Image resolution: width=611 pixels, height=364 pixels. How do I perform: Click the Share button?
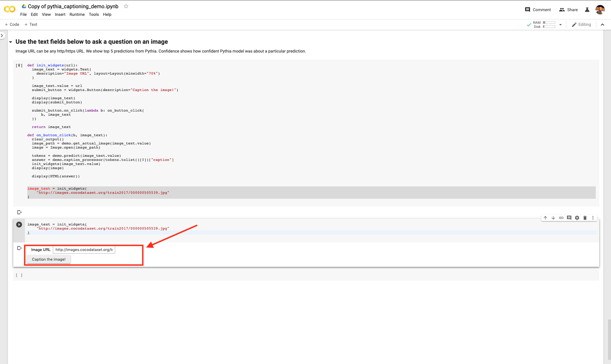point(568,10)
